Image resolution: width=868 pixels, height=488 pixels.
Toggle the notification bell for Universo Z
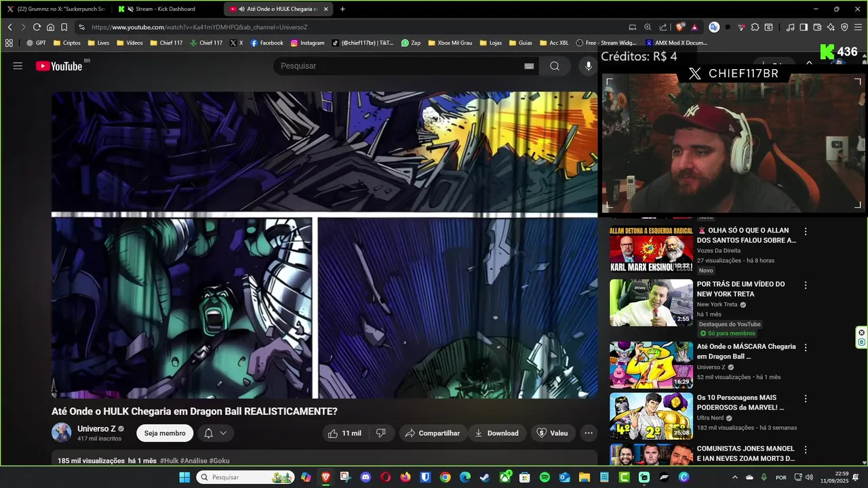209,433
